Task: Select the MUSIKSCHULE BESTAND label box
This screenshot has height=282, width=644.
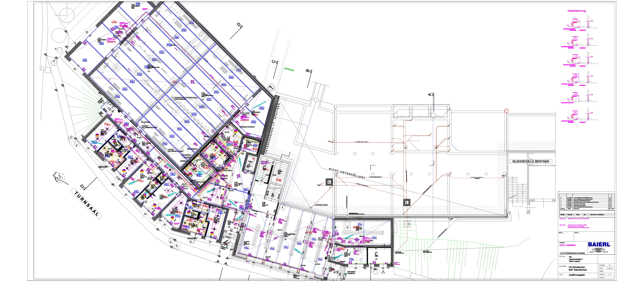Action: click(531, 161)
